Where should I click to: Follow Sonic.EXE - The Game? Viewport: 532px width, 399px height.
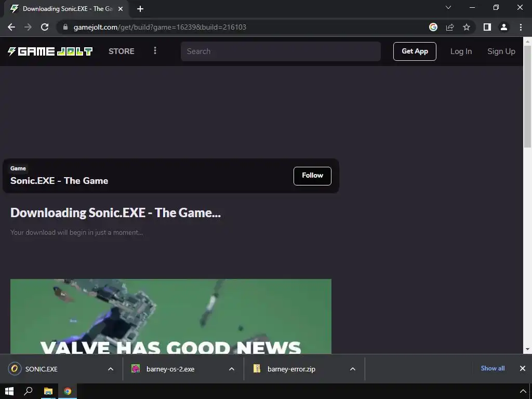pos(312,176)
